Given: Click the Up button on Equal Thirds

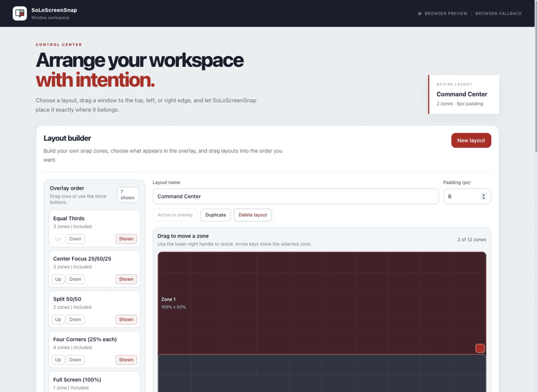Looking at the screenshot, I should [x=58, y=239].
